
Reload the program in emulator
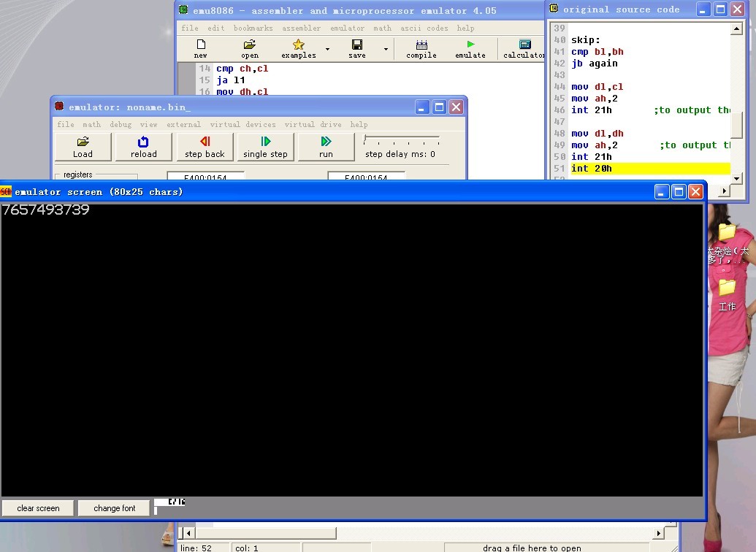tap(144, 147)
